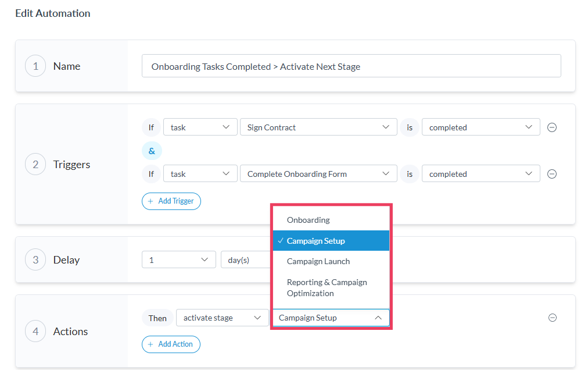Click the Add Trigger button
Image resolution: width=588 pixels, height=370 pixels.
(x=171, y=201)
